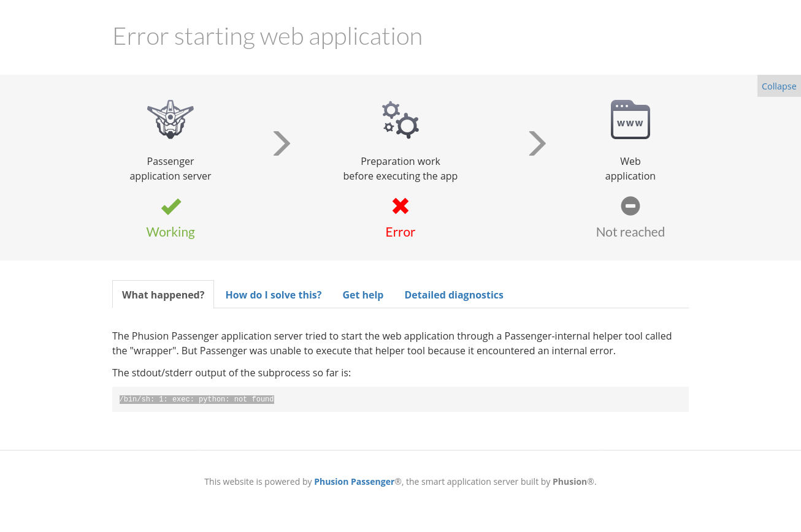
Task: Click the arrow between Preparation work and Web application
Action: (537, 143)
